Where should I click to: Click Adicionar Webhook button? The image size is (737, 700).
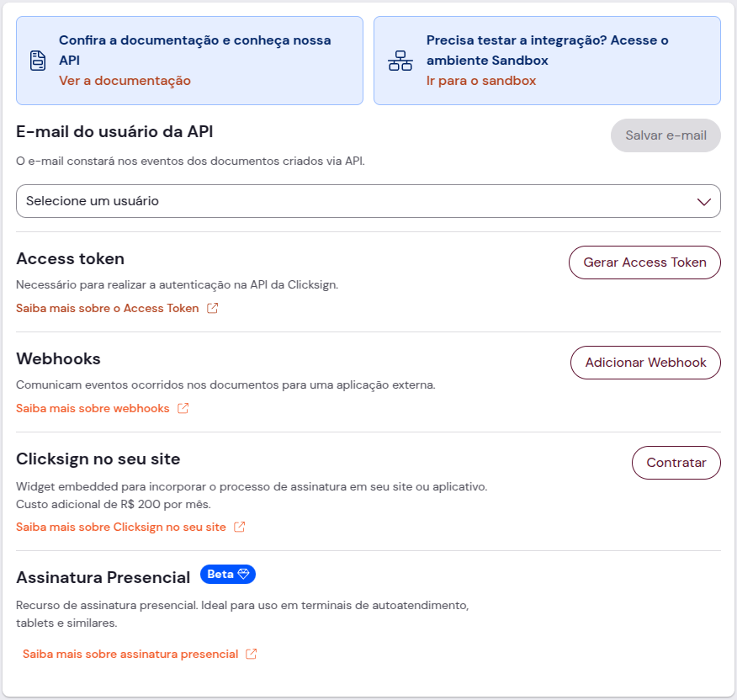coord(645,363)
